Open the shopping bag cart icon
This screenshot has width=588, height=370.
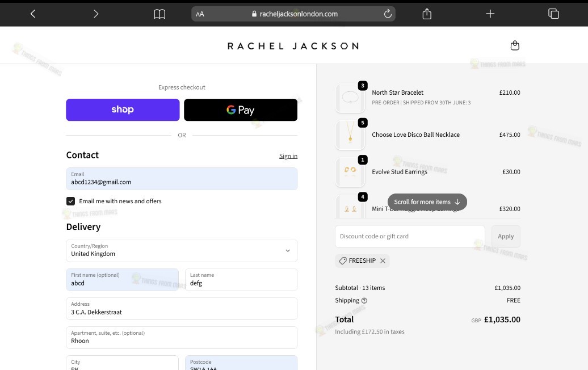(x=515, y=45)
